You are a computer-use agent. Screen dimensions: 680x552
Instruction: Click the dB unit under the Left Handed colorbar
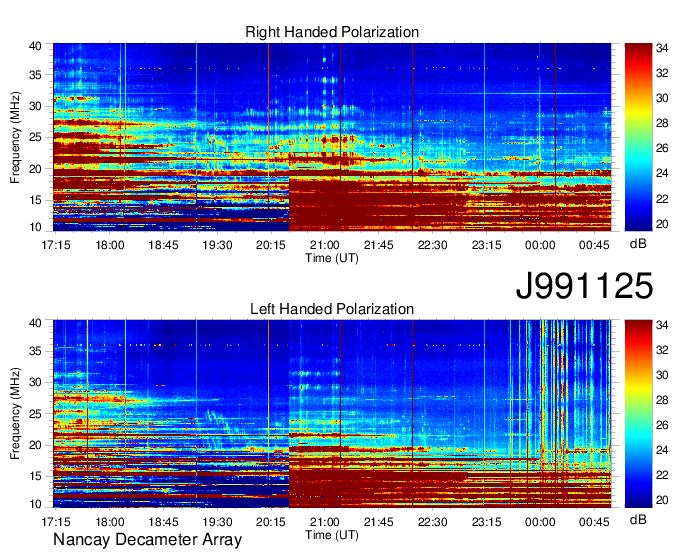coord(638,519)
